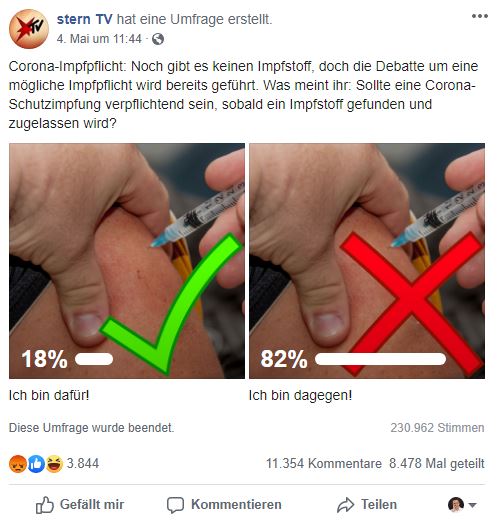Select the red X poll image

point(367,261)
